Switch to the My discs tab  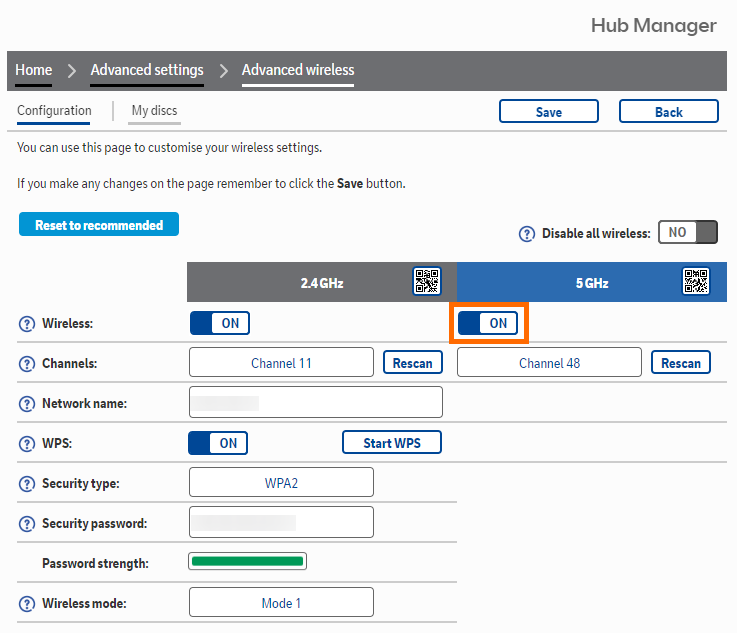[x=154, y=111]
